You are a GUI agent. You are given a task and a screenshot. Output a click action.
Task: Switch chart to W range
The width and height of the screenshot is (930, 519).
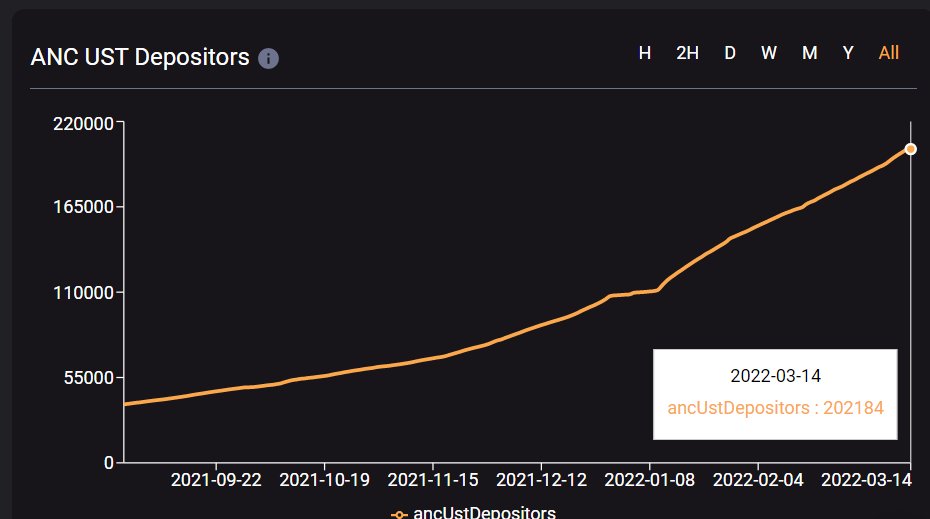[x=769, y=53]
